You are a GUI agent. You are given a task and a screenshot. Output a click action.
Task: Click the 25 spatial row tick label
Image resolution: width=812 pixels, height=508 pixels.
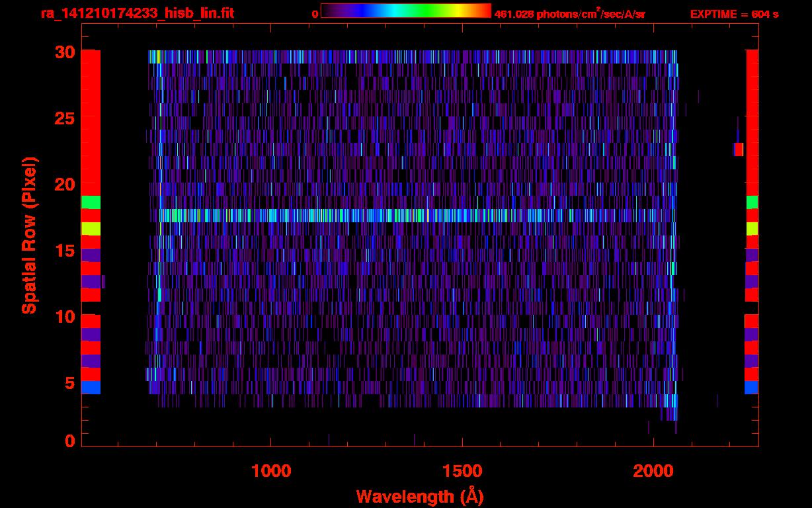[x=65, y=118]
